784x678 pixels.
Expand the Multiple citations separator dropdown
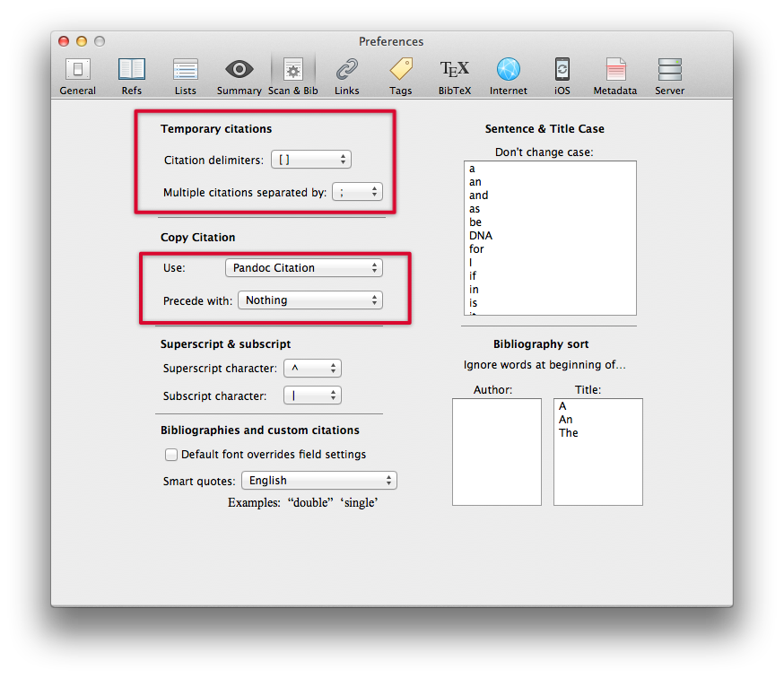pyautogui.click(x=357, y=192)
